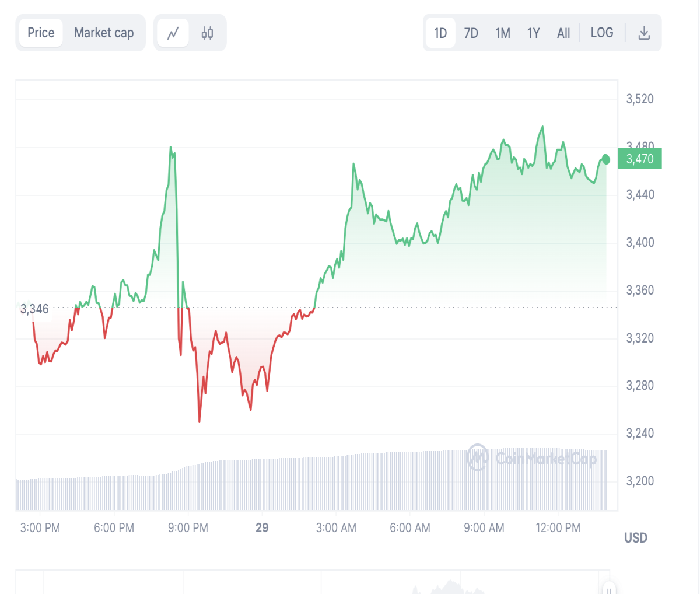The image size is (700, 594).
Task: Download chart data icon
Action: (x=644, y=33)
